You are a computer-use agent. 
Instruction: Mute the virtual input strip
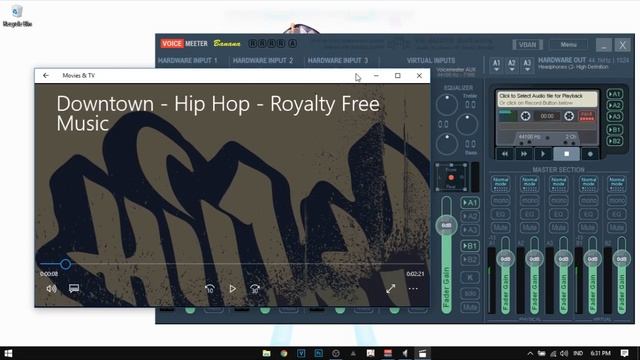click(x=470, y=307)
